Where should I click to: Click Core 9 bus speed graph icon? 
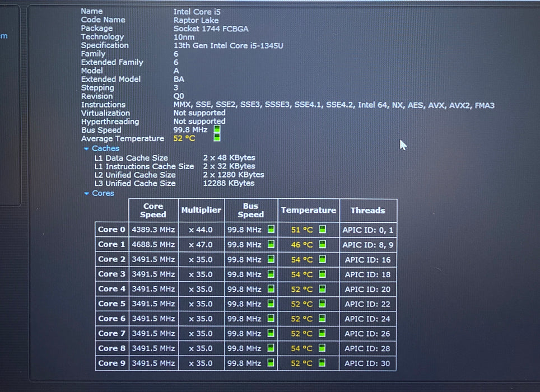(271, 363)
